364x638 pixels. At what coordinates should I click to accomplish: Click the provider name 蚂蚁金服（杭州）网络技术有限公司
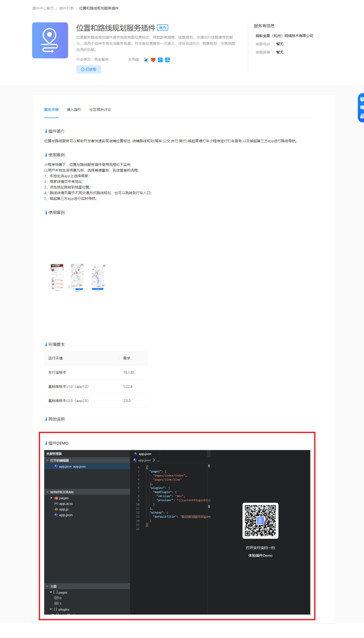click(x=285, y=36)
